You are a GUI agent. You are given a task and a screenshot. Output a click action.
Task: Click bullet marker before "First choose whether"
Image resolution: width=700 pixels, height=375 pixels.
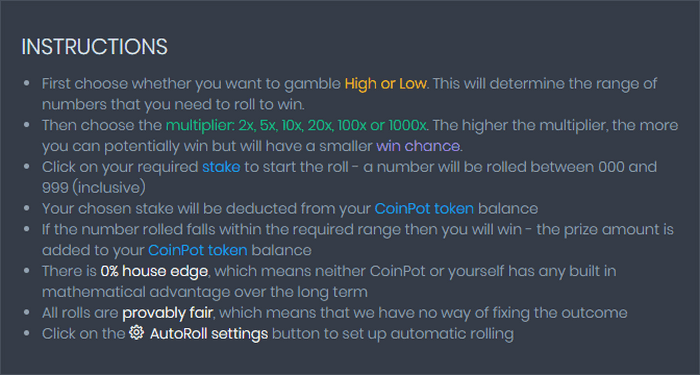(27, 83)
